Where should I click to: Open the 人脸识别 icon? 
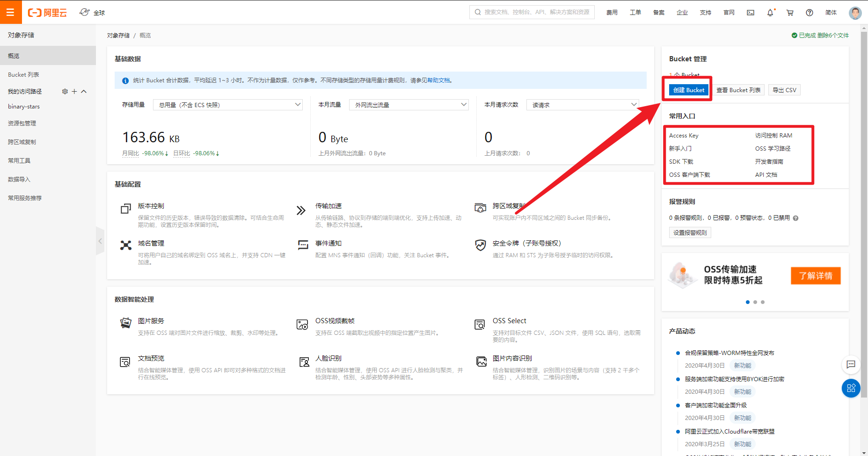tap(304, 362)
